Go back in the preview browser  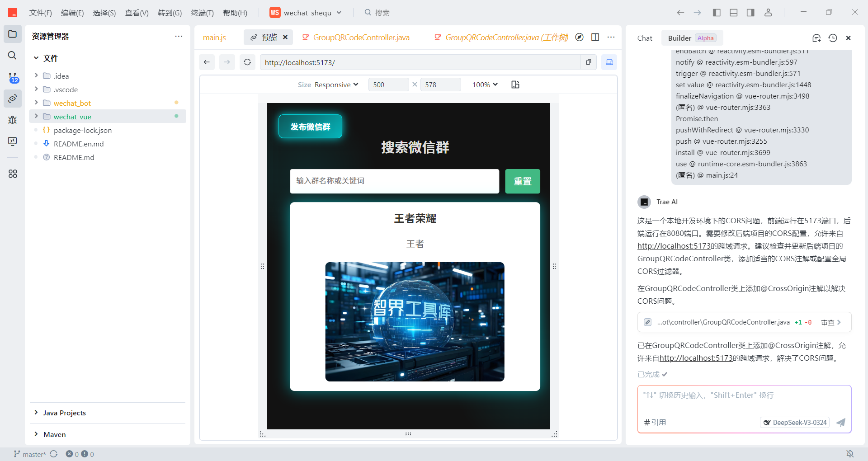(x=207, y=62)
